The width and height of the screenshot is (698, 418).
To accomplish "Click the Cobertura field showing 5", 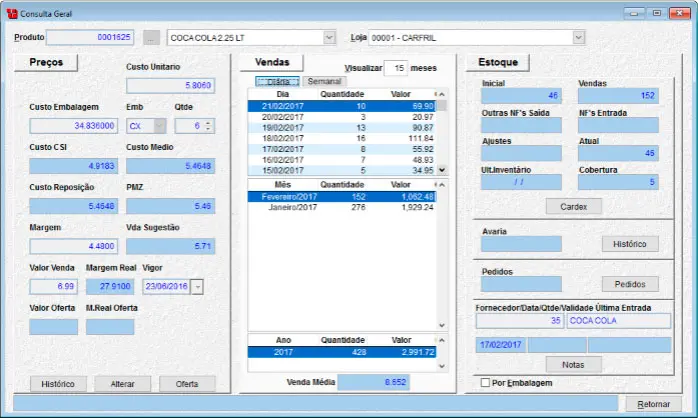I will point(618,182).
